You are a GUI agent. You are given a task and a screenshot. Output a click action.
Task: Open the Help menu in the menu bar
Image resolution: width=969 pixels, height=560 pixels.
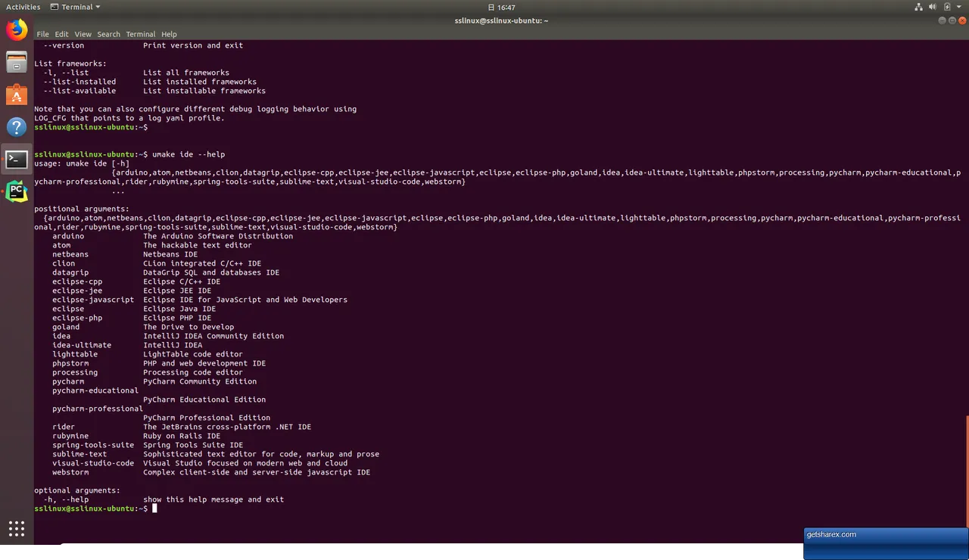click(x=169, y=34)
